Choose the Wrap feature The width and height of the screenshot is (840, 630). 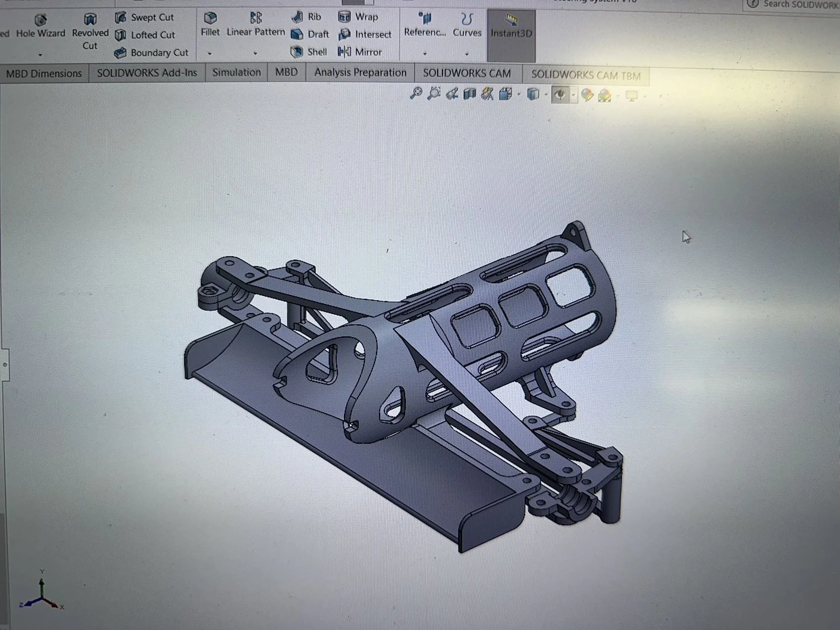(358, 17)
